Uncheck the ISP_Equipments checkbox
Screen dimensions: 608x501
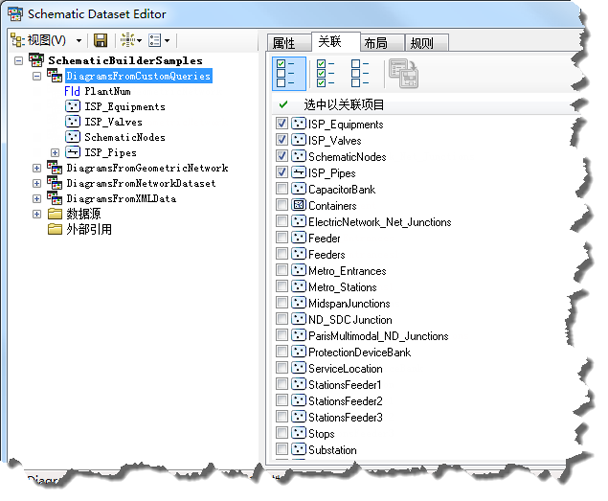click(x=282, y=124)
